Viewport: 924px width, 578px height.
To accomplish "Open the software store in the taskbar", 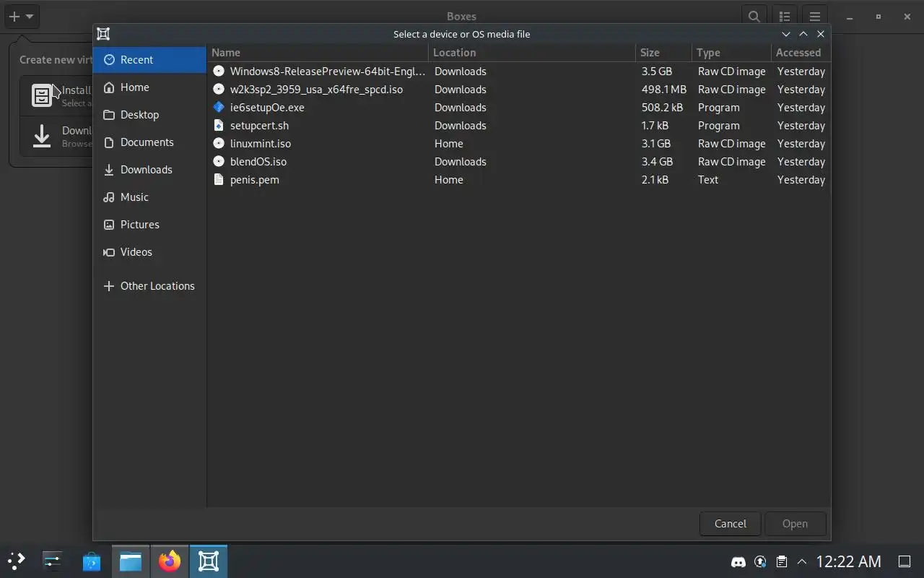I will pyautogui.click(x=92, y=561).
